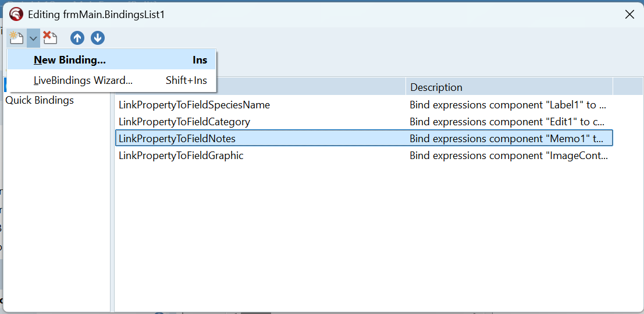Select LinkPropertyToFieldSpeciesName in the list

(194, 105)
